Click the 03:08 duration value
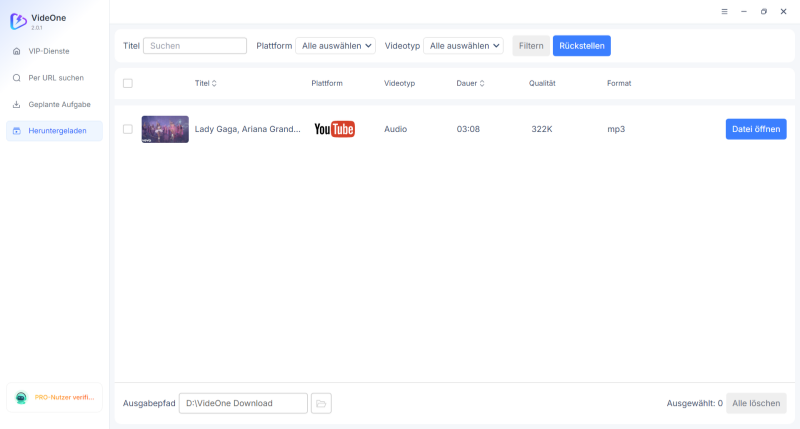 click(x=468, y=129)
